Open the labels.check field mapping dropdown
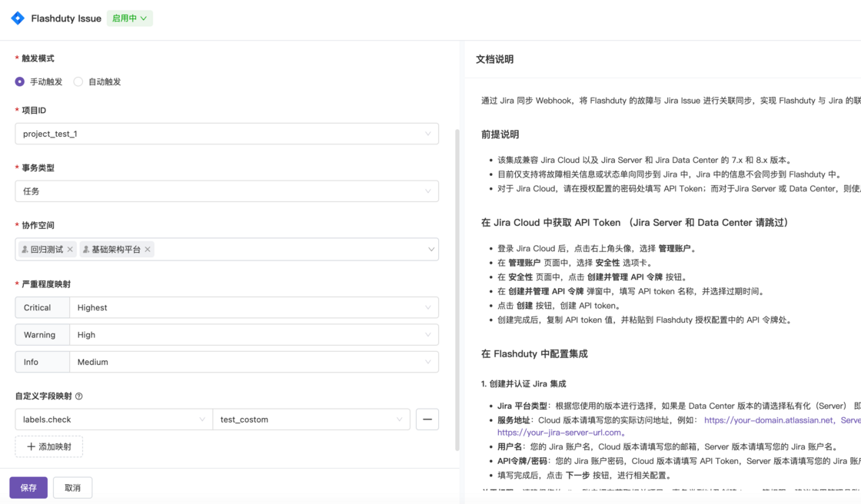861x504 pixels. (114, 419)
